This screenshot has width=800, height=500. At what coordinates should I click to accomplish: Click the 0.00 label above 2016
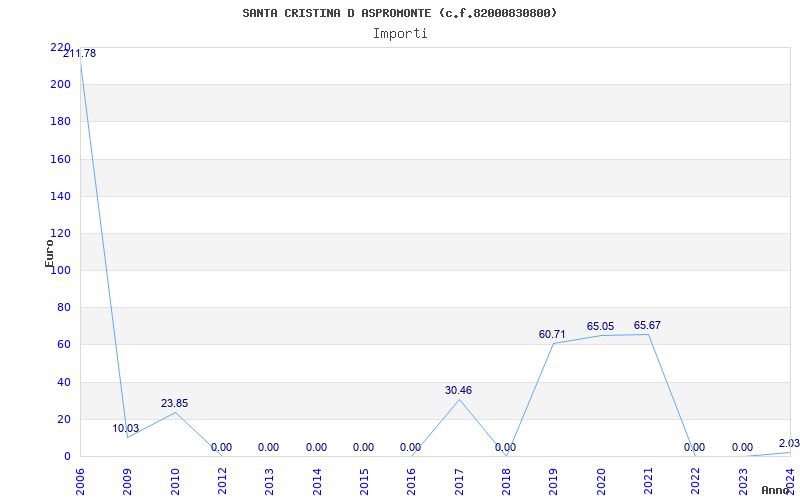coord(410,447)
